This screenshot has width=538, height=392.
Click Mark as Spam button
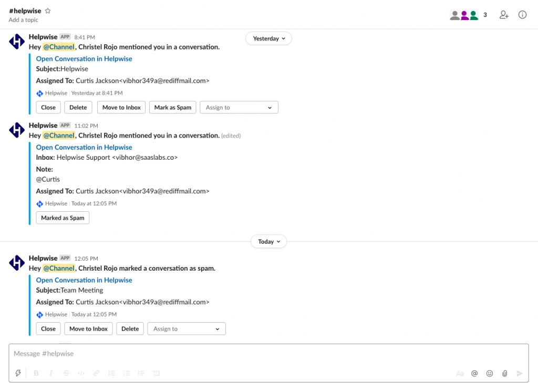pyautogui.click(x=172, y=107)
